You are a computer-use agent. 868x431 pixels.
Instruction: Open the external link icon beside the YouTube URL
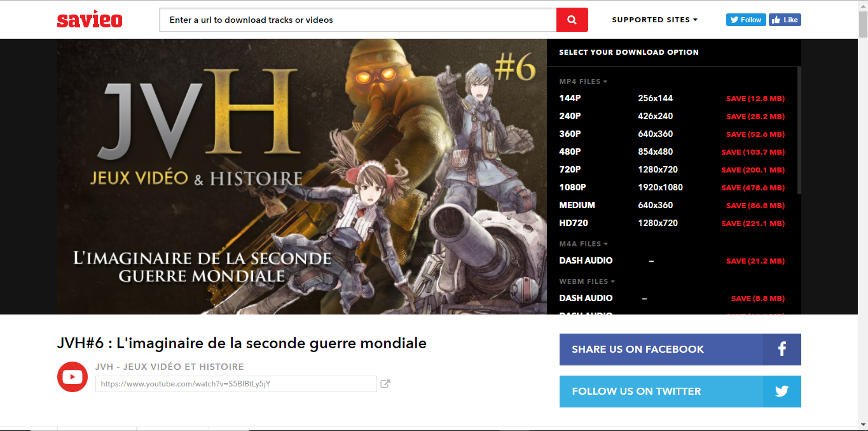(x=385, y=384)
